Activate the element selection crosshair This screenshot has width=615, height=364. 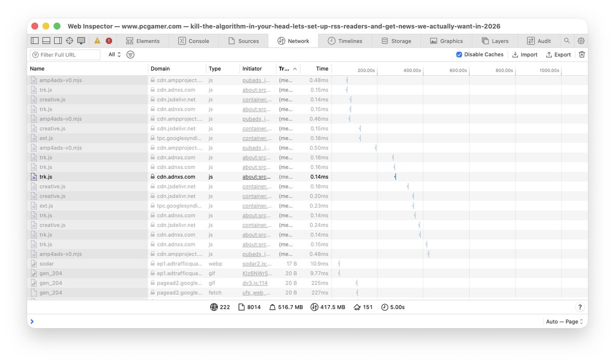(x=69, y=41)
